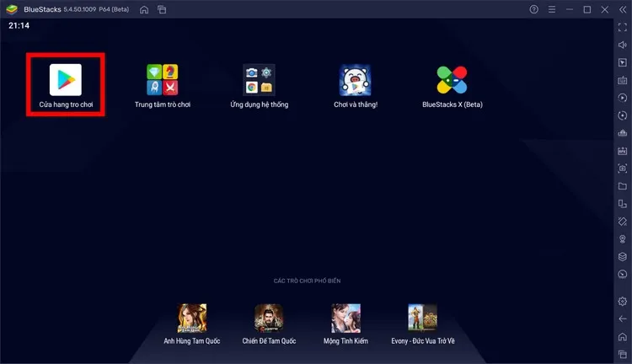Take a screenshot using the sidebar icon

(x=623, y=169)
